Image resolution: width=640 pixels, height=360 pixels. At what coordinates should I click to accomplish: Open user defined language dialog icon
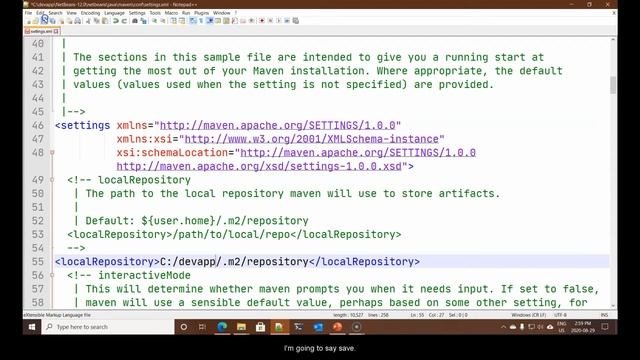click(218, 20)
